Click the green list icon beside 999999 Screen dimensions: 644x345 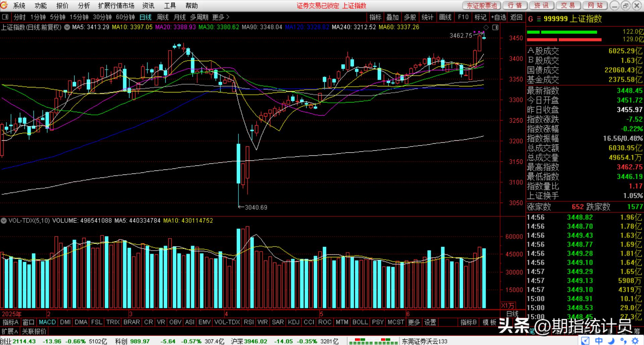point(539,19)
